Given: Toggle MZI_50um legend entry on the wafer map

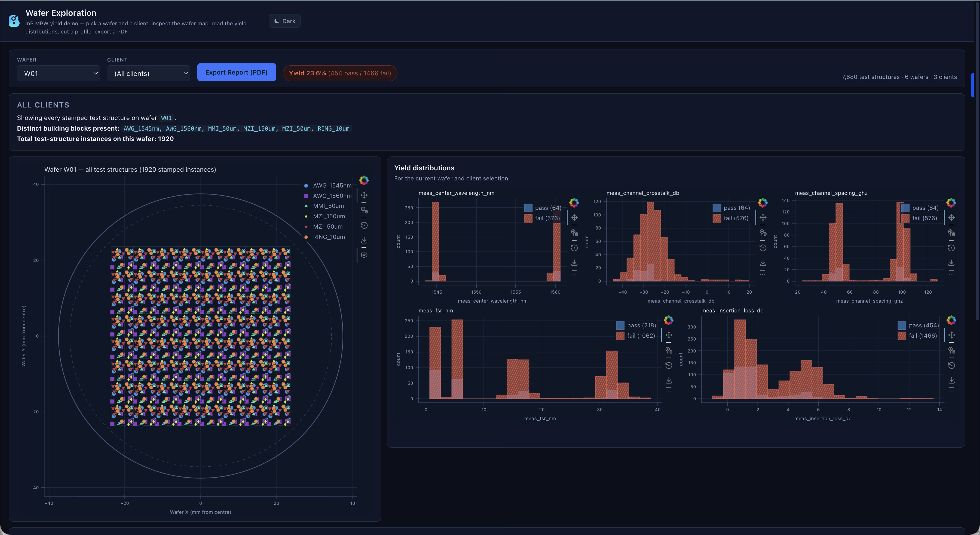Looking at the screenshot, I should click(x=323, y=227).
